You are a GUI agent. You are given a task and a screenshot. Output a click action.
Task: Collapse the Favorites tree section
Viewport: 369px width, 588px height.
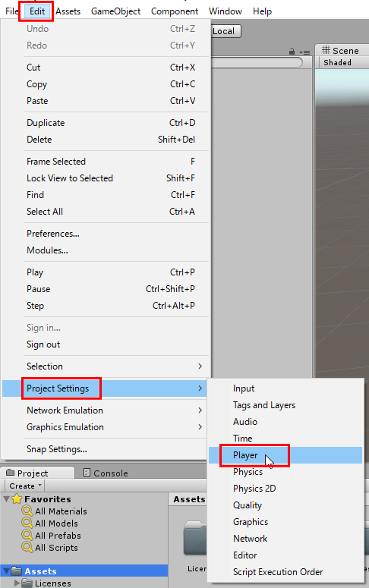coord(6,499)
